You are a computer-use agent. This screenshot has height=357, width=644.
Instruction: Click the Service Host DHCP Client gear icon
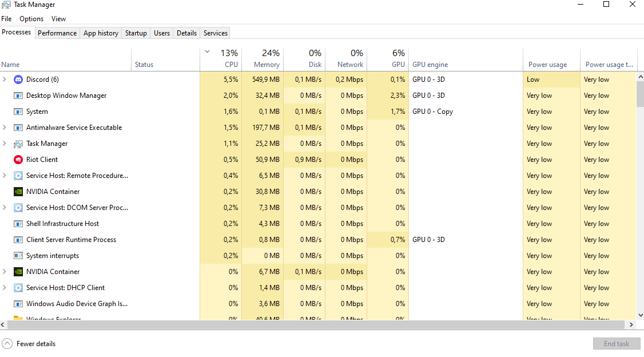pos(18,288)
